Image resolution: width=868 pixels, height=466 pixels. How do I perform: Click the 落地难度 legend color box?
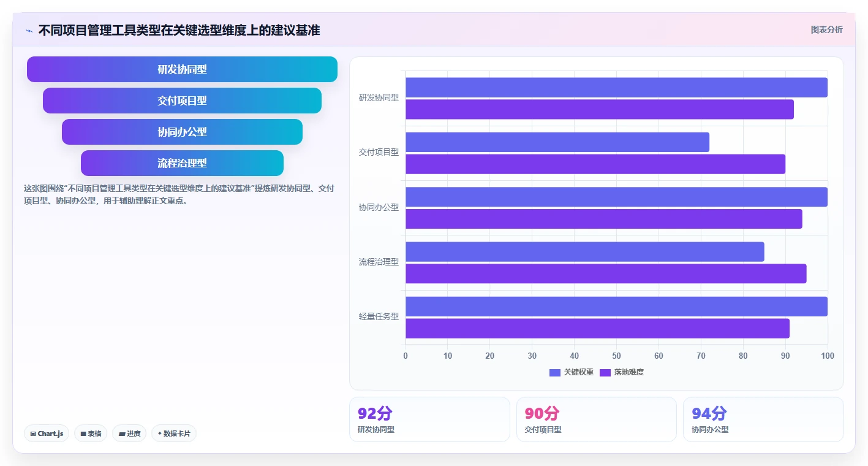605,372
